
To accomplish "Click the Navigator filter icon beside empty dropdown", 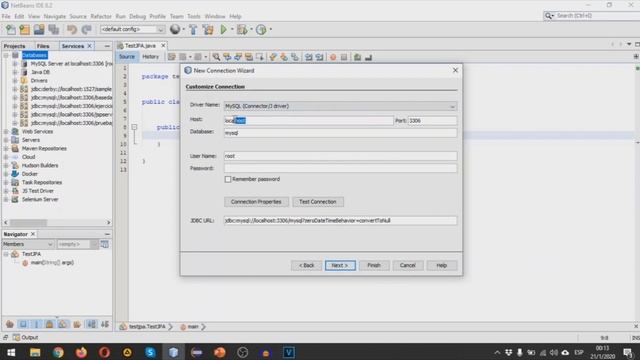I will click(x=104, y=244).
